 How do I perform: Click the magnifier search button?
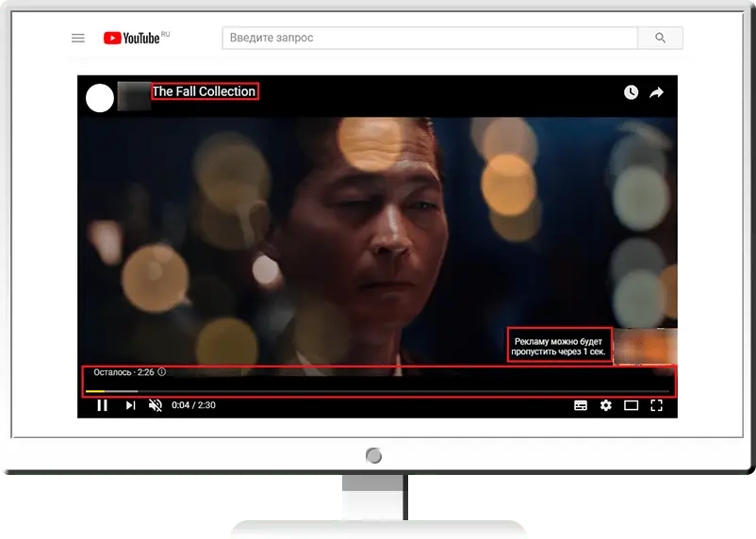point(660,38)
